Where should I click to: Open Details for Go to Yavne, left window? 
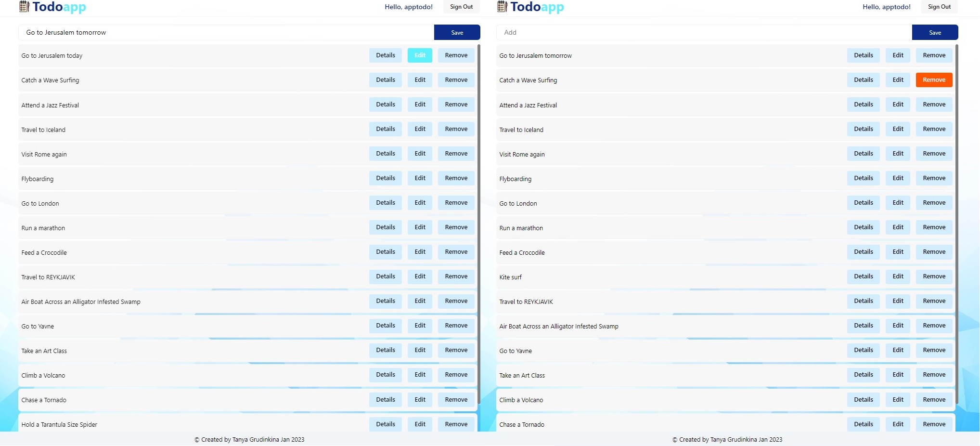point(386,326)
